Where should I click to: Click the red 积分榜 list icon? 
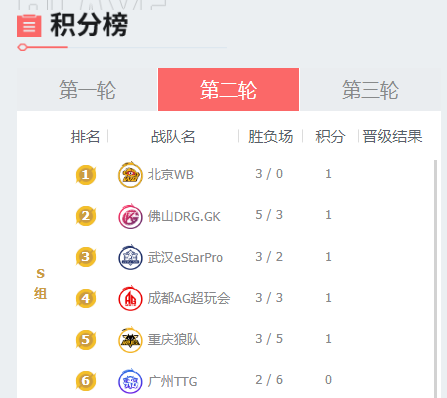pos(29,26)
